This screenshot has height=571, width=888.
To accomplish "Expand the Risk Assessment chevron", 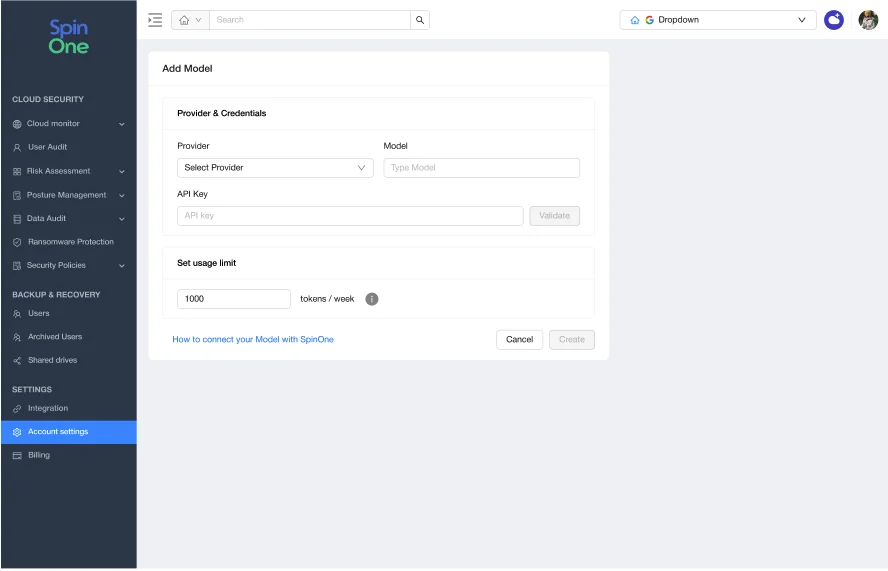I will coord(122,172).
